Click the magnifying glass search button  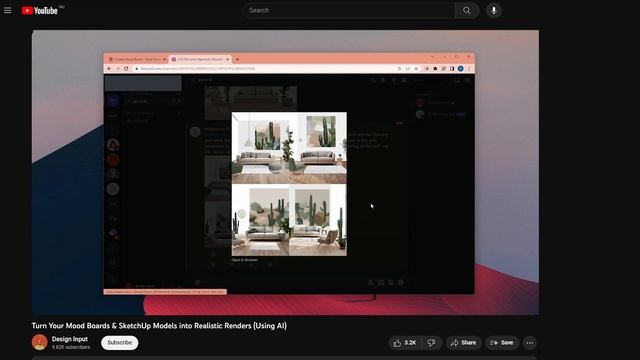tap(467, 11)
